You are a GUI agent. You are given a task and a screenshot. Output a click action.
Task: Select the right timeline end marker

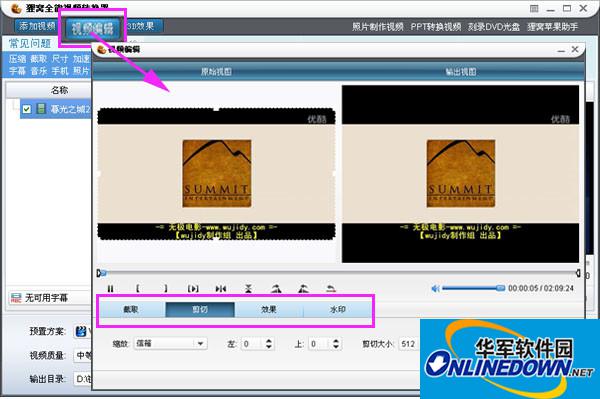[578, 273]
